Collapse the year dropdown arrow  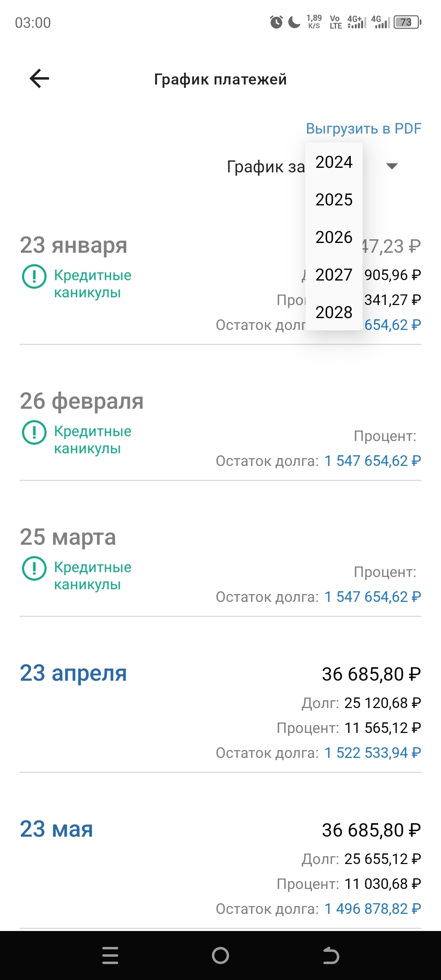[x=392, y=166]
